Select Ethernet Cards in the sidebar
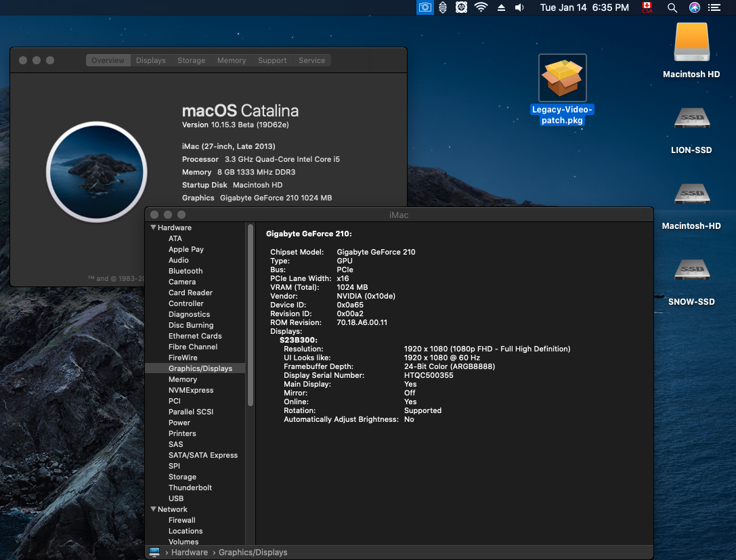 tap(195, 336)
